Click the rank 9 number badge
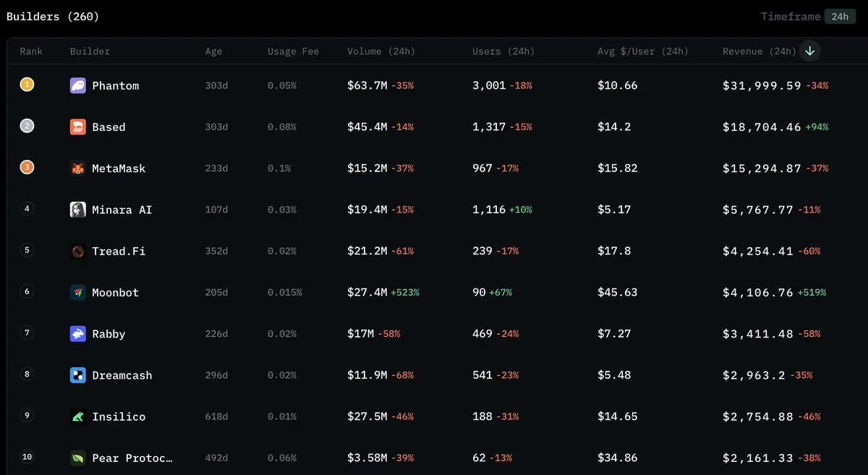868x475 pixels. (27, 415)
